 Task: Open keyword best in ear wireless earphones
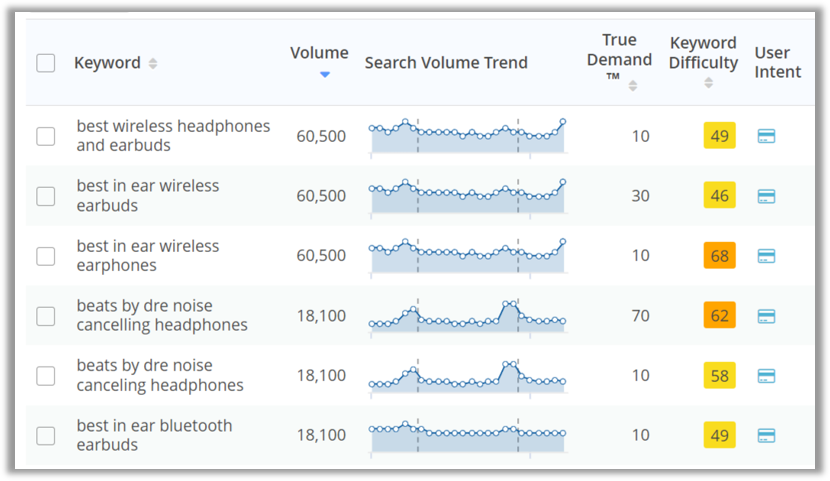click(x=148, y=256)
